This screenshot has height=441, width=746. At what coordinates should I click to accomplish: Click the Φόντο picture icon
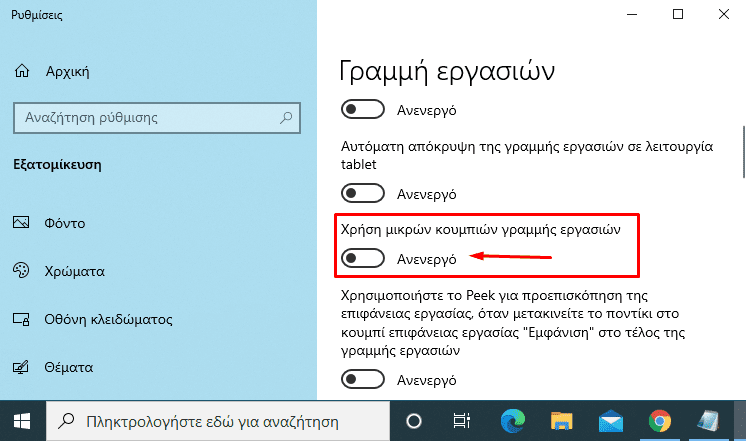point(21,223)
